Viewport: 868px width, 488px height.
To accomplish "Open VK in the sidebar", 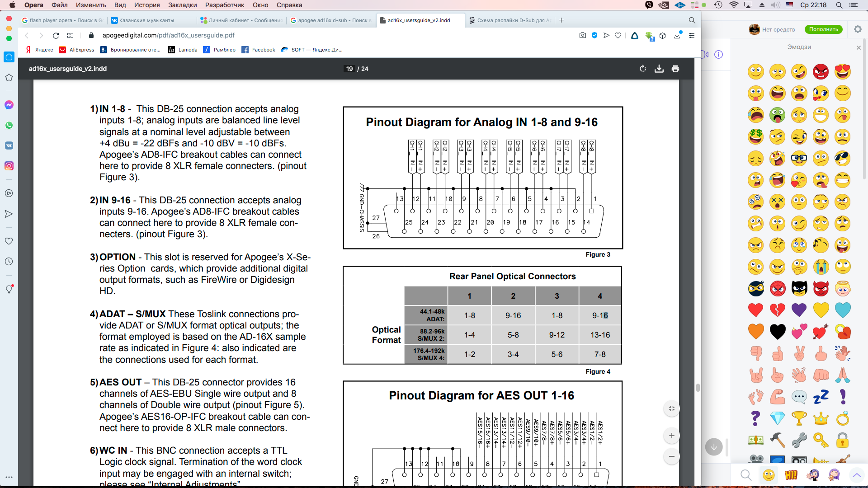I will tap(9, 145).
